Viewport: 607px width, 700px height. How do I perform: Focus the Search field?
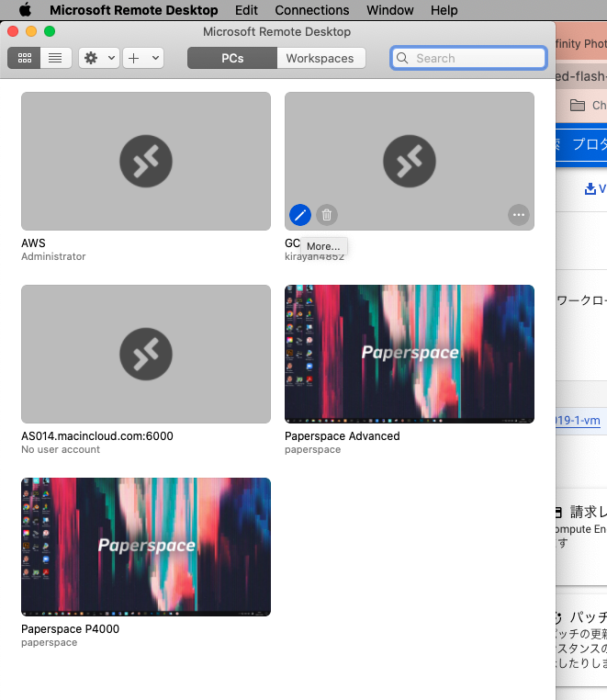tap(468, 58)
